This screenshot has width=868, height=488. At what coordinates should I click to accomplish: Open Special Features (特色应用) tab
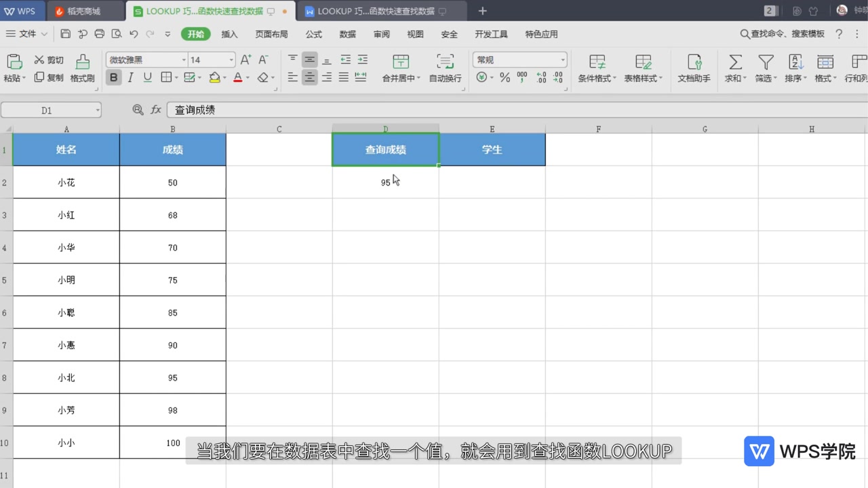[x=541, y=34]
